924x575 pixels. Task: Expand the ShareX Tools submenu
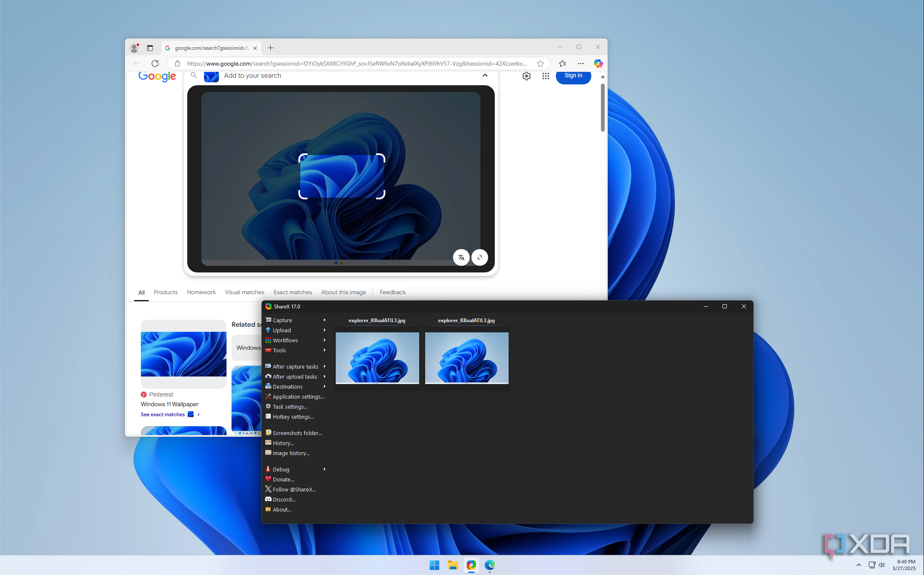click(x=295, y=350)
